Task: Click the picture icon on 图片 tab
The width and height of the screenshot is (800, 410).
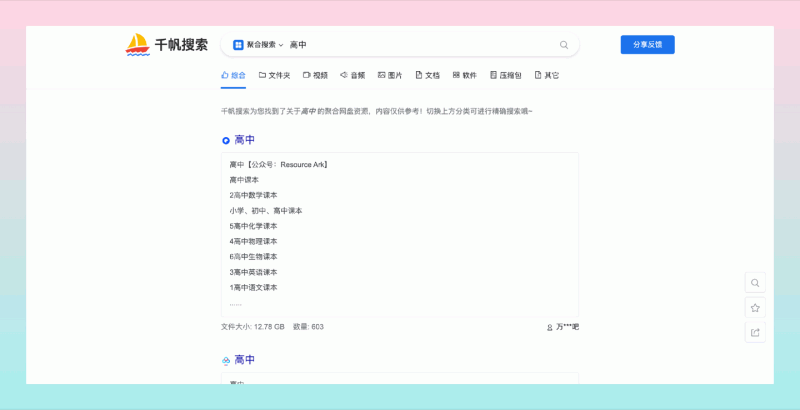Action: coord(381,75)
